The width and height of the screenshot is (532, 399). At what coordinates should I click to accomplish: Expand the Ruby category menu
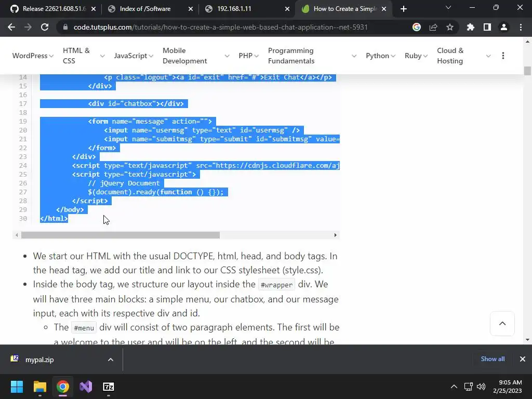[x=416, y=56]
